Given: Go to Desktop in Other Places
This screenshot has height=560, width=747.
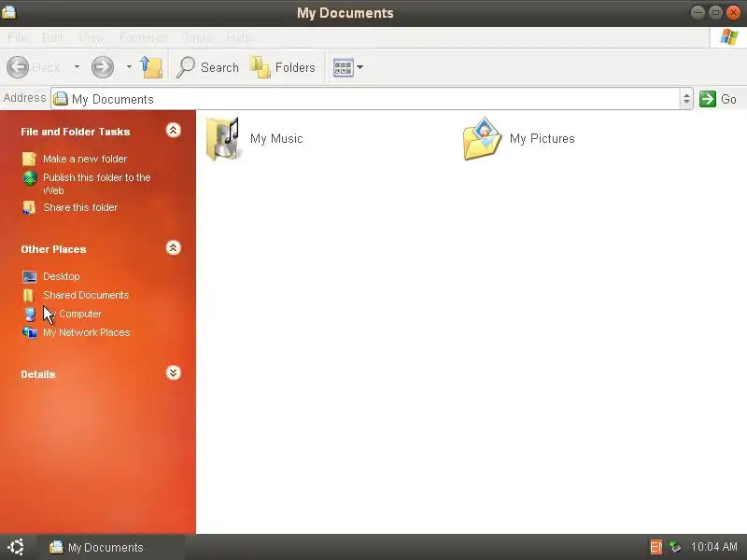Looking at the screenshot, I should [62, 276].
